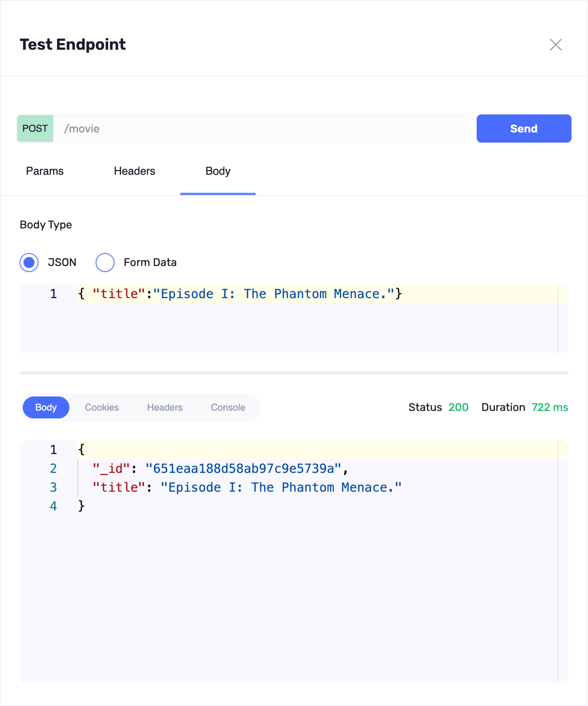Screen dimensions: 588x706
Task: View the response Headers tab
Action: click(x=165, y=407)
